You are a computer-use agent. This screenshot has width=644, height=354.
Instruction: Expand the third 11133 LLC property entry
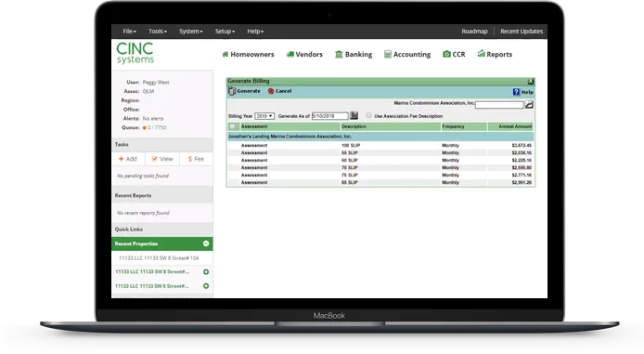pyautogui.click(x=206, y=286)
